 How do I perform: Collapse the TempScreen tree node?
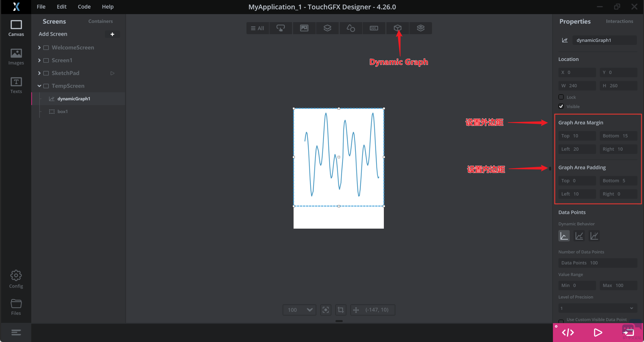coord(39,86)
